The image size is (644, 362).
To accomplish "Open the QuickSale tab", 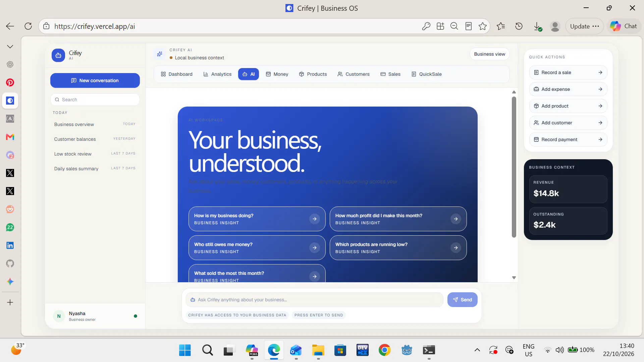I will click(x=427, y=74).
